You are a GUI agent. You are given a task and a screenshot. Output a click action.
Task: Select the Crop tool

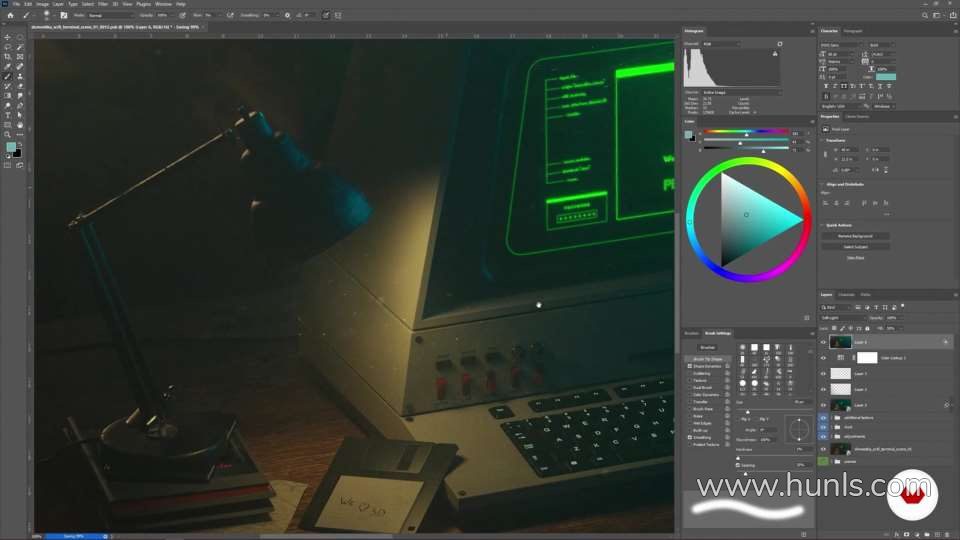tap(7, 57)
